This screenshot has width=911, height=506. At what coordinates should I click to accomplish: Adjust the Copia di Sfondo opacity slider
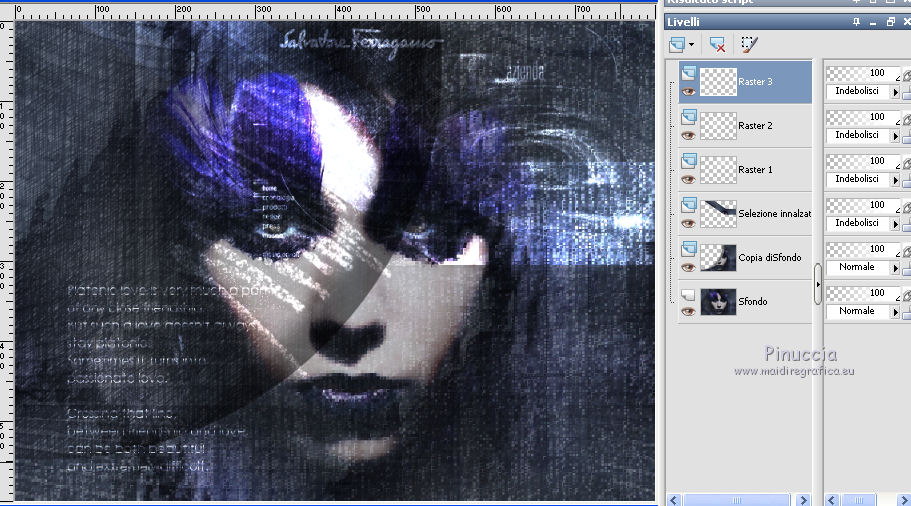click(863, 250)
